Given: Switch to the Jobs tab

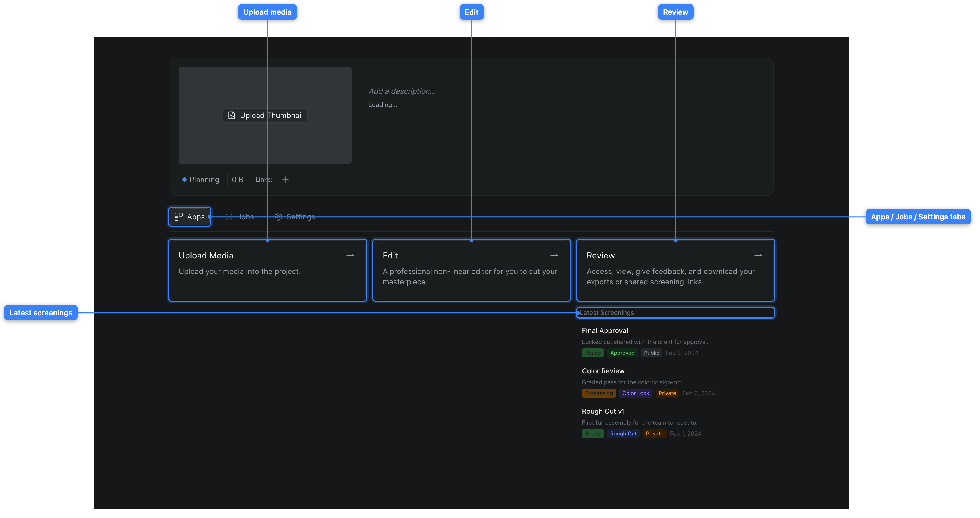Looking at the screenshot, I should 240,217.
